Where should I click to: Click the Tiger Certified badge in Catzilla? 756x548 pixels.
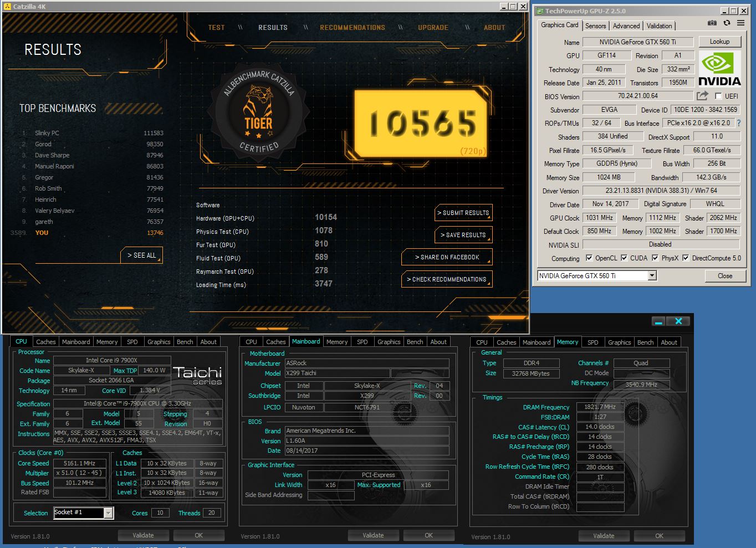[259, 114]
